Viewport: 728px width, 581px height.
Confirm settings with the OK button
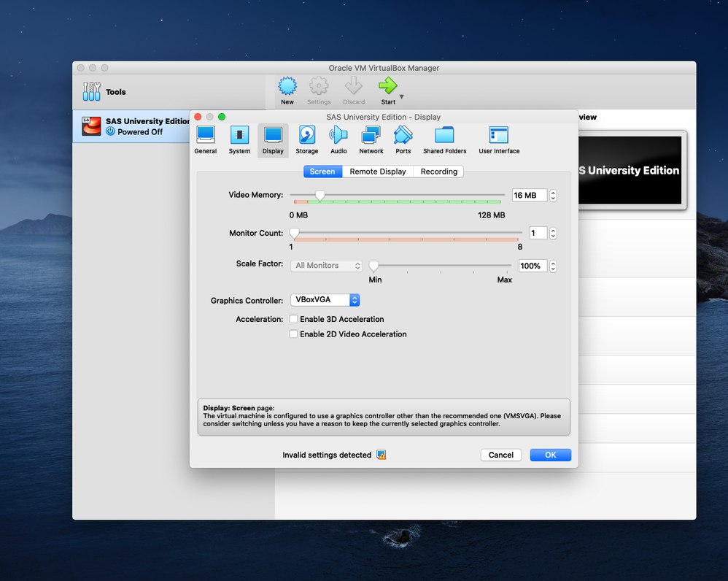[x=550, y=455]
